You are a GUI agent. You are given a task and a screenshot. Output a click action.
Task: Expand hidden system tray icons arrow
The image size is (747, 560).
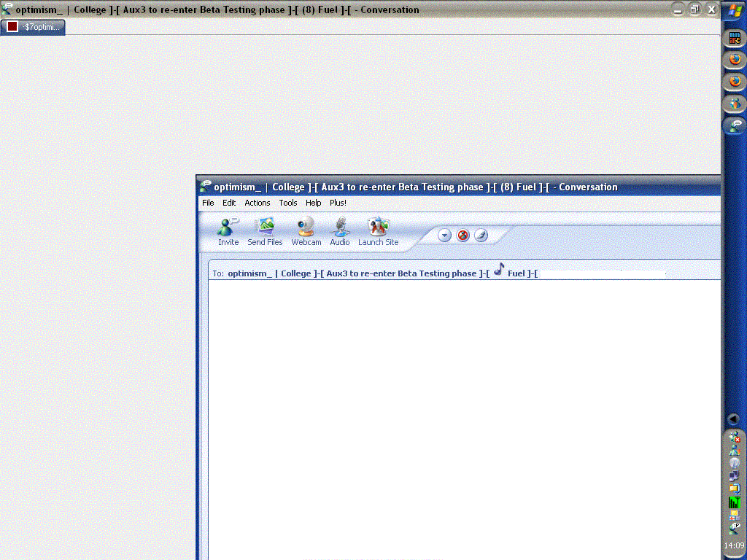(x=734, y=420)
